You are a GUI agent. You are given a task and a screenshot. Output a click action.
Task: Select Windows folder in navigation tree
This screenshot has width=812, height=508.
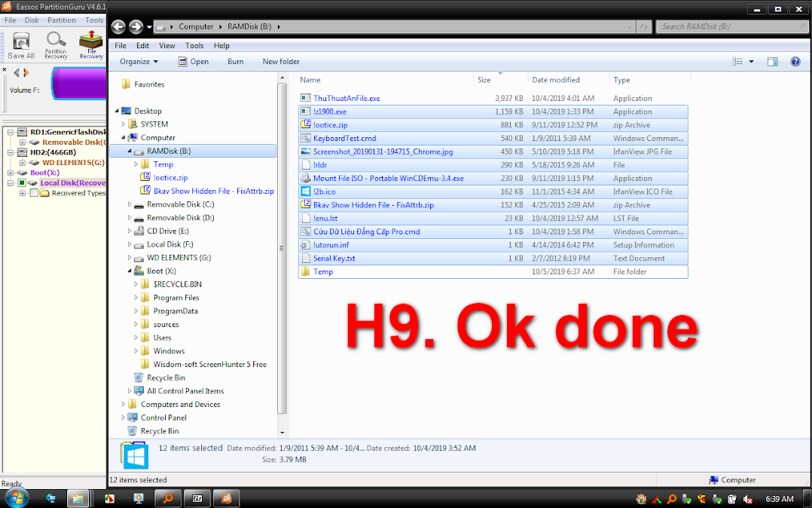click(x=169, y=351)
